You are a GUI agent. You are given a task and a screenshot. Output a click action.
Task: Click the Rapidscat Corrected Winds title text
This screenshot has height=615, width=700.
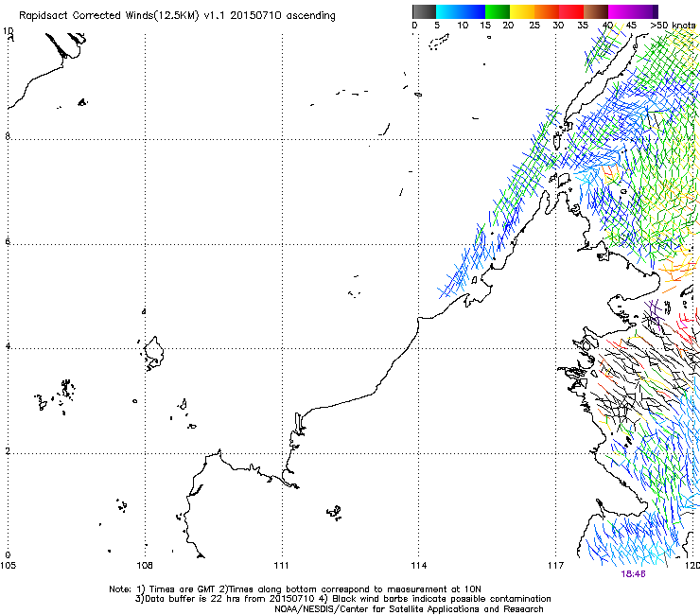(177, 16)
